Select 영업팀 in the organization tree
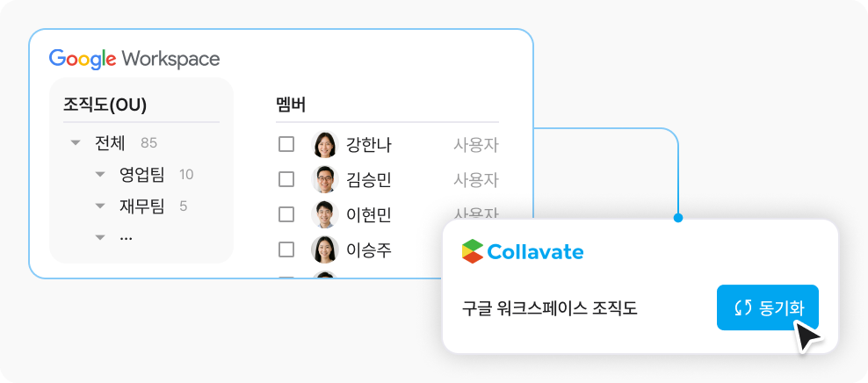Image resolution: width=868 pixels, height=383 pixels. pos(142,174)
